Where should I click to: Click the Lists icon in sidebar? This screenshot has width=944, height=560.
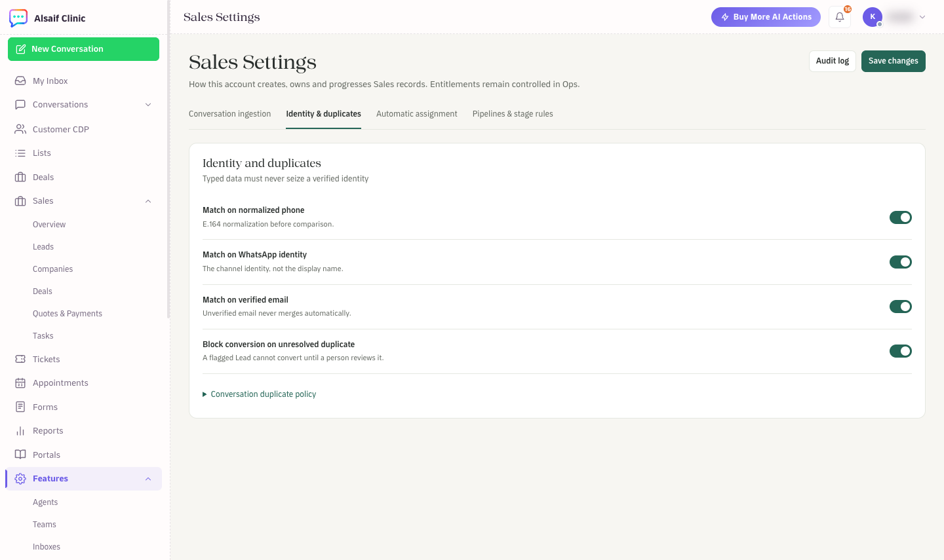click(20, 153)
